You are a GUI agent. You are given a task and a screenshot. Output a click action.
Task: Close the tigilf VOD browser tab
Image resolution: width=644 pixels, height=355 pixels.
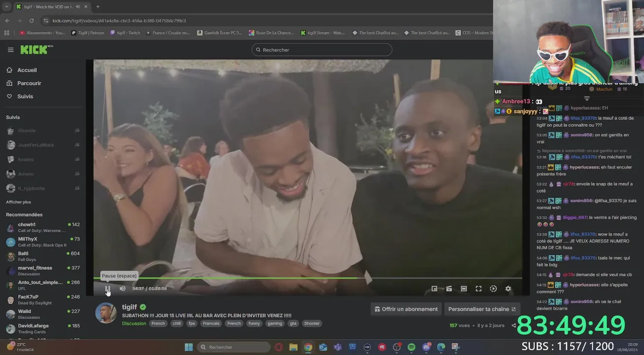click(86, 6)
